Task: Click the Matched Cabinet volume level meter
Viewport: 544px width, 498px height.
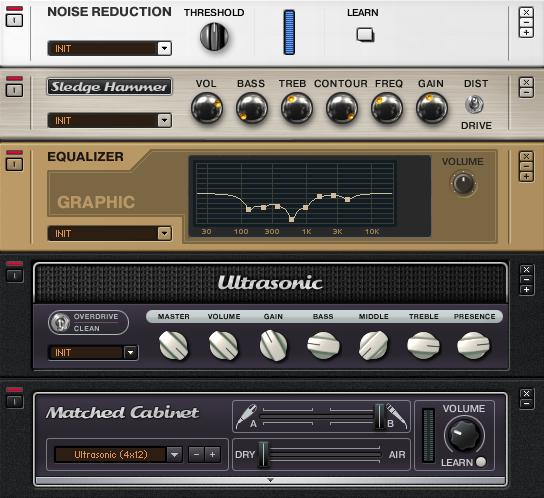Action: coord(428,435)
